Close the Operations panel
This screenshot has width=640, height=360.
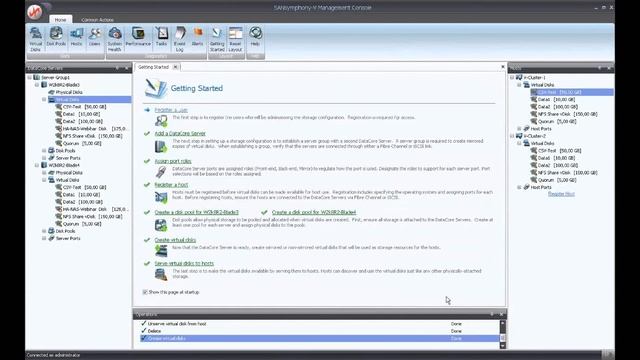(x=502, y=314)
